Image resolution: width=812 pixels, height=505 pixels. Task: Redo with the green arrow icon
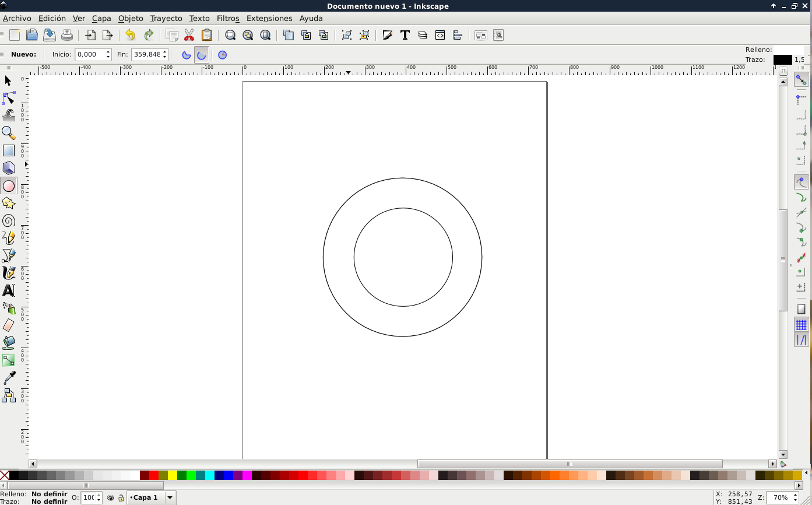click(x=149, y=35)
